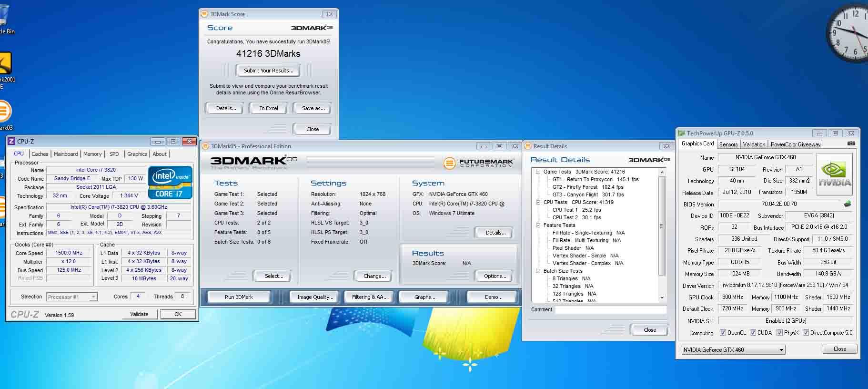Viewport: 868px width, 389px height.
Task: Open the Memory tab in CPU-Z
Action: coord(92,154)
